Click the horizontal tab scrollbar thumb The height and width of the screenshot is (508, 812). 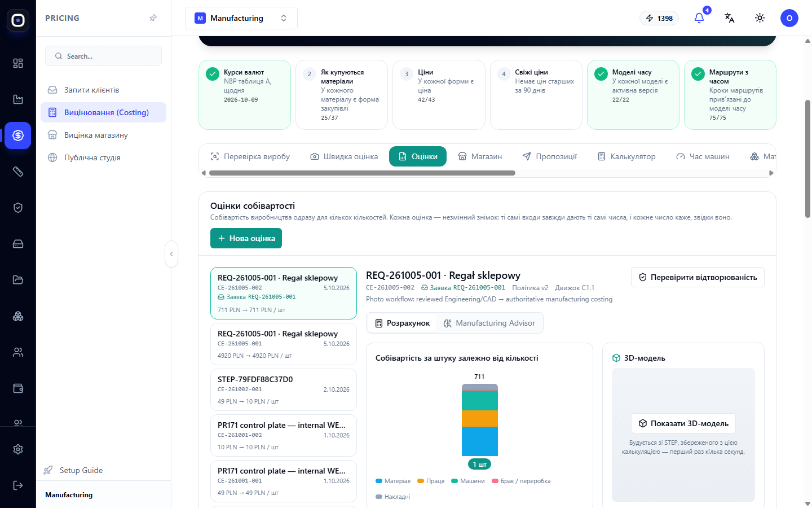[362, 173]
